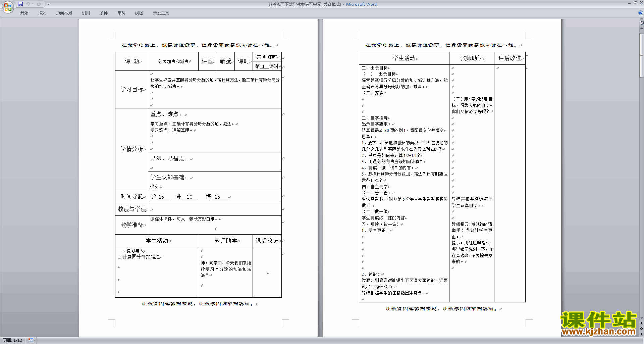644x344 pixels.
Task: Click the 易混、易错点： heading
Action: point(169,158)
